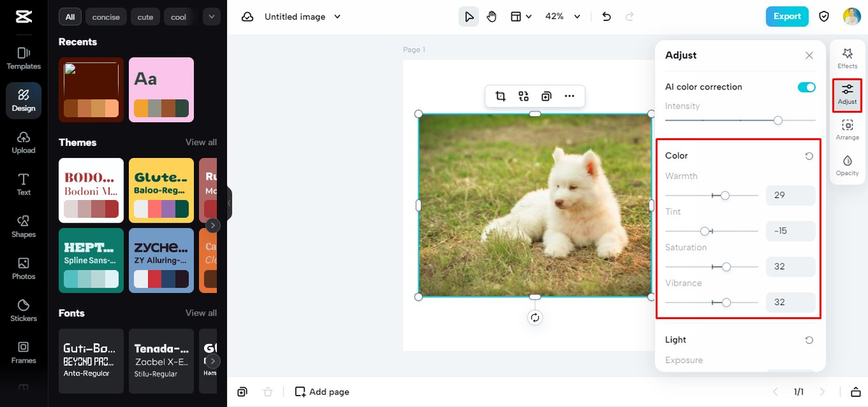The image size is (868, 407).
Task: Click the duplicate icon in image toolbar
Action: tap(547, 96)
